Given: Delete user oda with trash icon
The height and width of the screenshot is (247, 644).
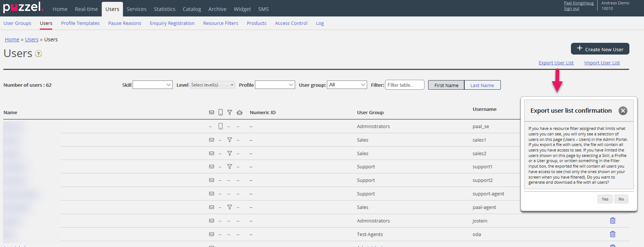Looking at the screenshot, I should click(x=613, y=234).
